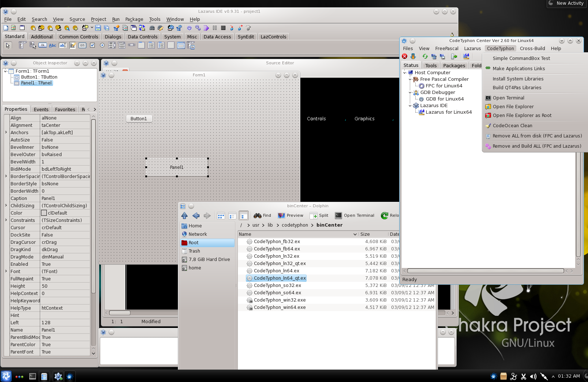This screenshot has width=588, height=382.
Task: Click the Step Into icon in Lazarus
Action: (x=232, y=28)
